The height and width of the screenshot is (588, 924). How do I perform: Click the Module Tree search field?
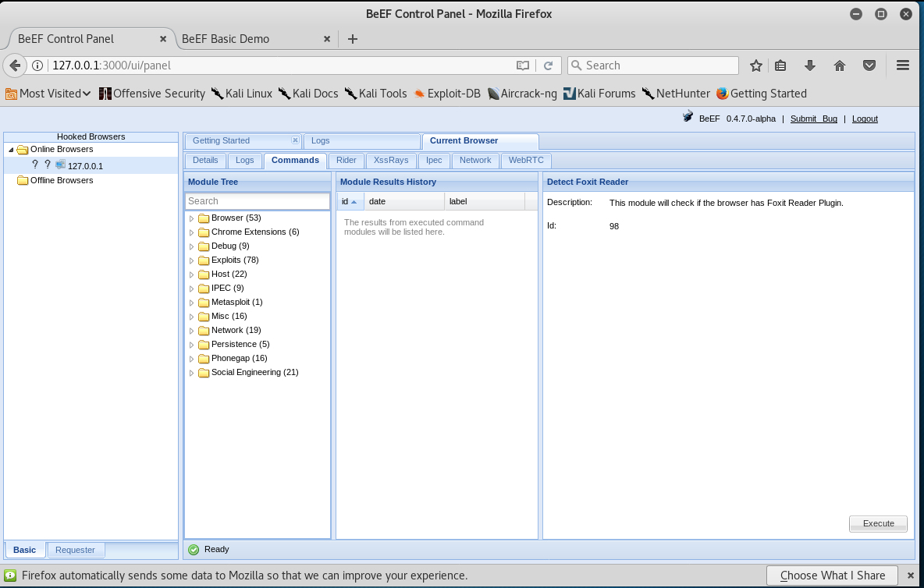[x=257, y=201]
